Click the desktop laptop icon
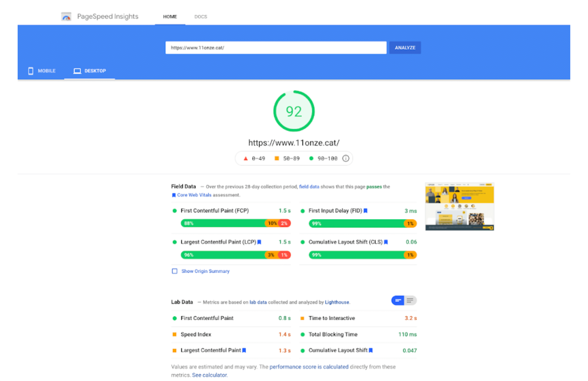Image resolution: width=588 pixels, height=381 pixels. (x=77, y=71)
